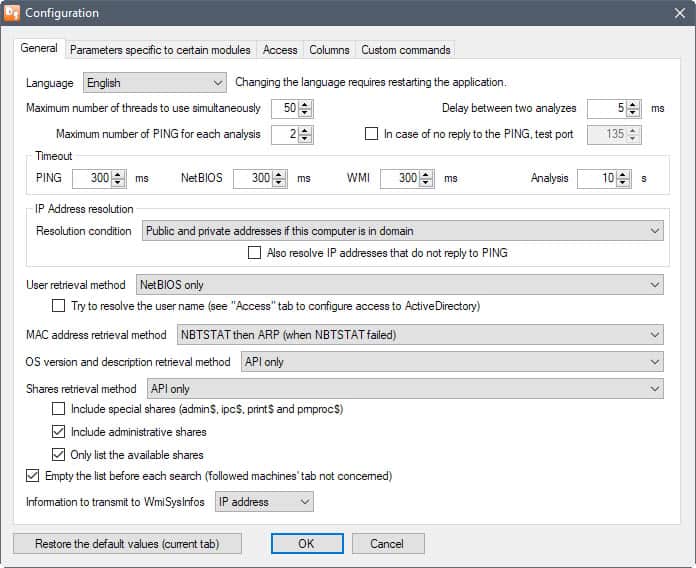
Task: Click the NetBIOS timeout value field
Action: pyautogui.click(x=253, y=178)
